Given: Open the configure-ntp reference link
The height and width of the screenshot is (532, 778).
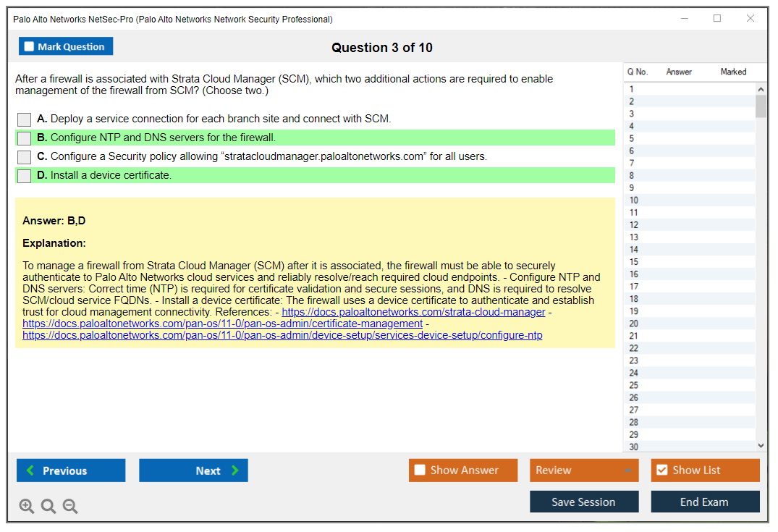Looking at the screenshot, I should coord(282,335).
